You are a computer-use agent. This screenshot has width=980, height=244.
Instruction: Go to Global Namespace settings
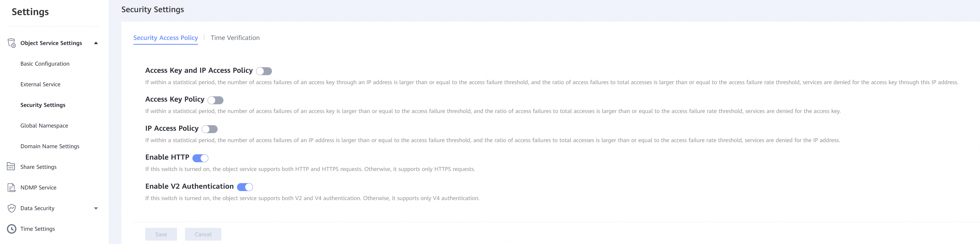tap(44, 125)
